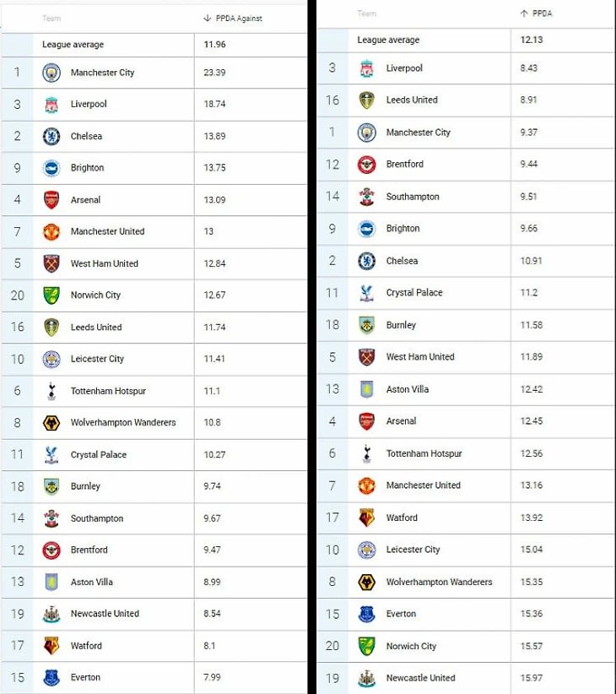Click Liverpool crest in right table
The image size is (616, 694).
tap(366, 68)
